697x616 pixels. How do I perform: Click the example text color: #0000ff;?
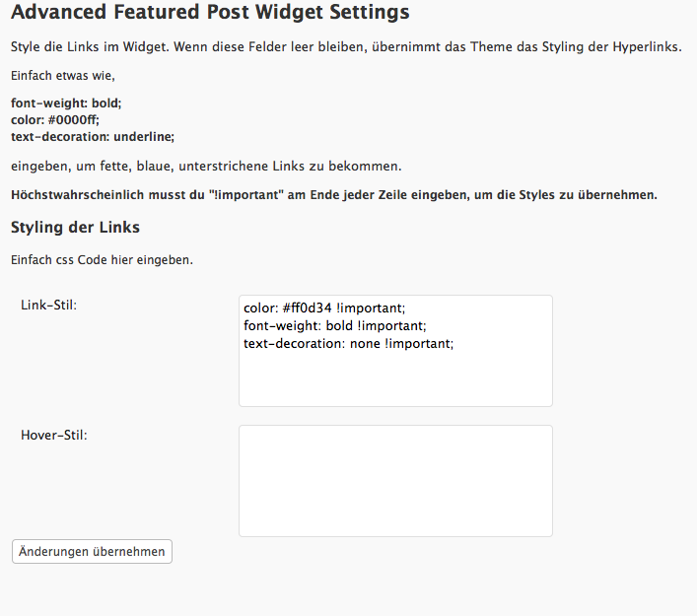(55, 119)
